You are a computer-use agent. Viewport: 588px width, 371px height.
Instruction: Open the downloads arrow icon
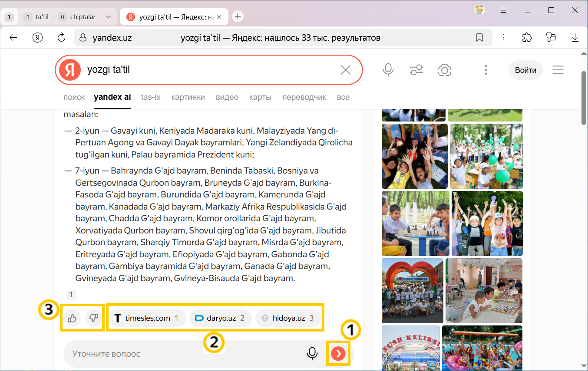[x=575, y=38]
